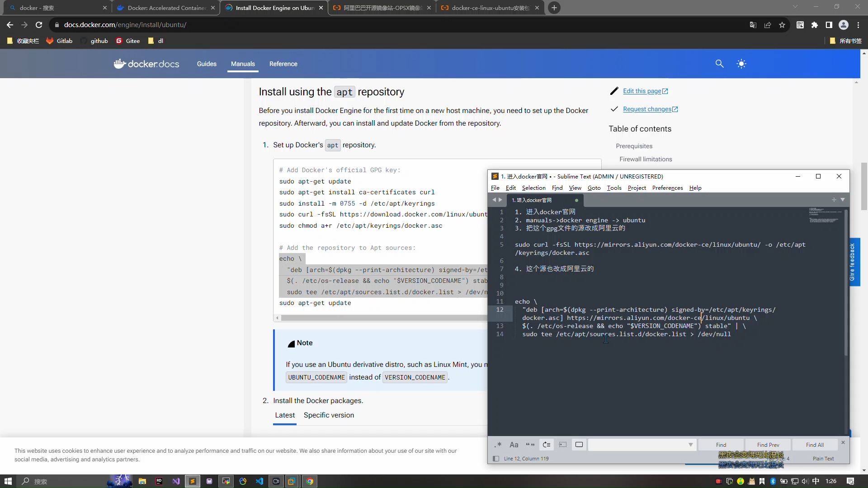Open Chrome extensions puzzle icon
This screenshot has width=868, height=488.
[x=815, y=25]
